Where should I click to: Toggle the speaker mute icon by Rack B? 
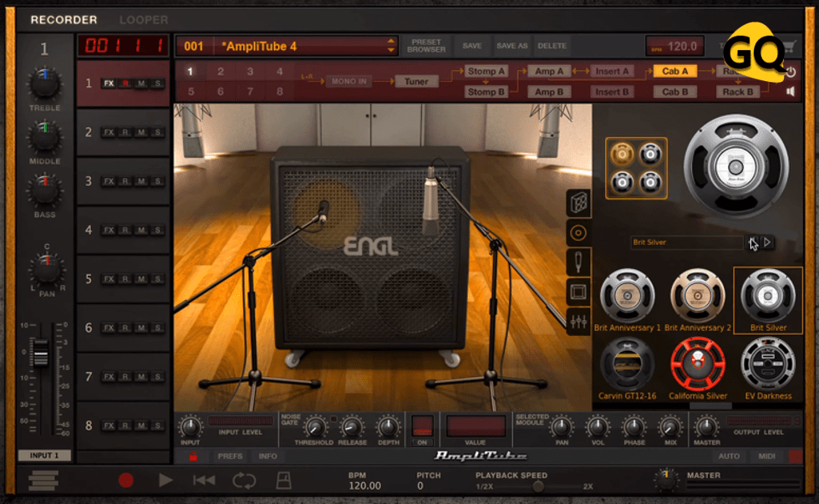pyautogui.click(x=791, y=91)
